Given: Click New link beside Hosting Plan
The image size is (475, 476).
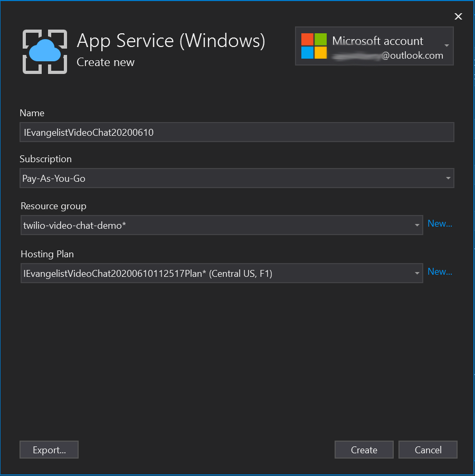Looking at the screenshot, I should pos(440,272).
